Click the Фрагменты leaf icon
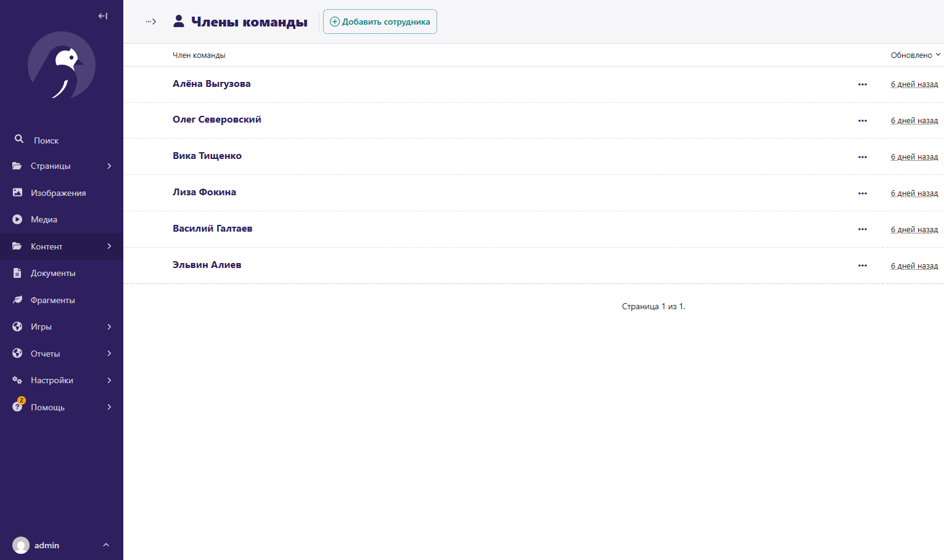Viewport: 944px width, 560px height. [17, 299]
